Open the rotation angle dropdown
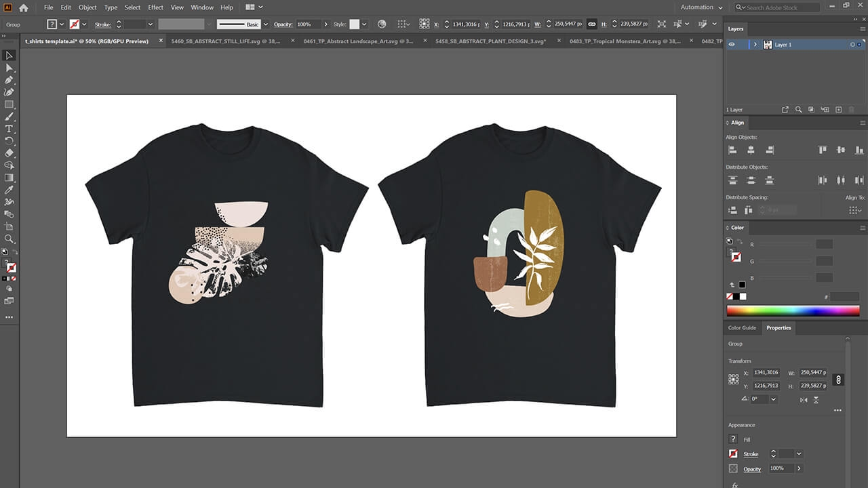 point(773,399)
